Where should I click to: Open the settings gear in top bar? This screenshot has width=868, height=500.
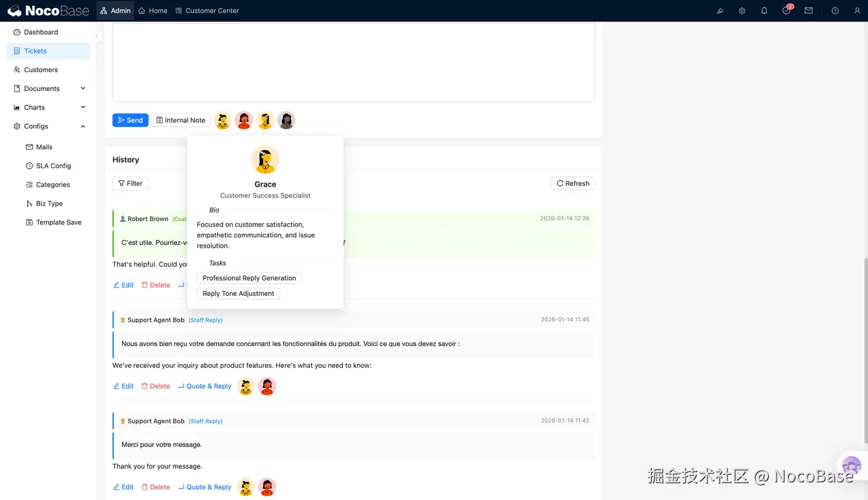click(742, 11)
